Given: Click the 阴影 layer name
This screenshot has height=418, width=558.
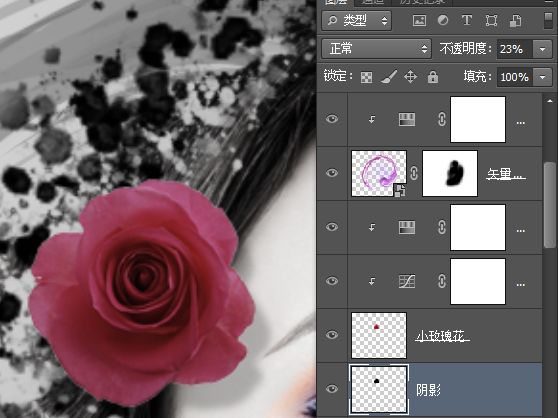Looking at the screenshot, I should pyautogui.click(x=428, y=390).
